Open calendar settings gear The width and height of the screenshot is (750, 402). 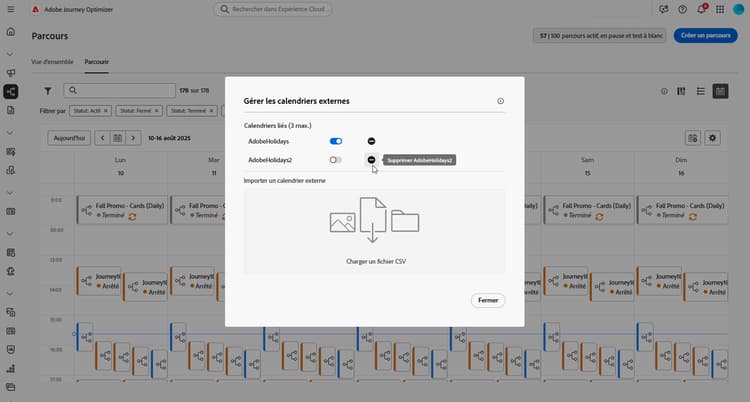tap(712, 138)
